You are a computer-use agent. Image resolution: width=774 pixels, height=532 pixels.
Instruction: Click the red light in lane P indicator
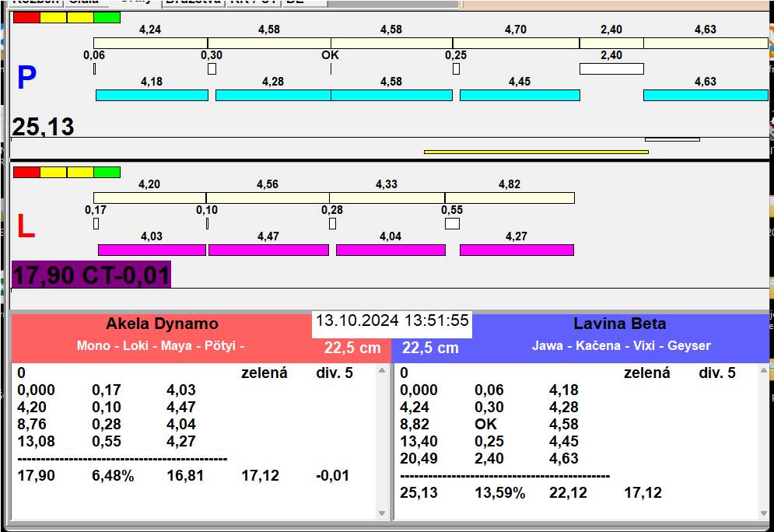click(x=26, y=17)
